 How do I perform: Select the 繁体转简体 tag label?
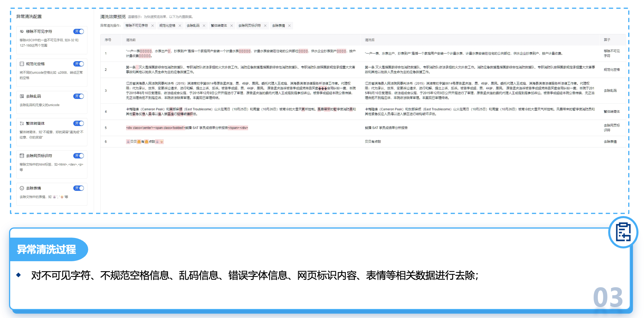(x=219, y=26)
